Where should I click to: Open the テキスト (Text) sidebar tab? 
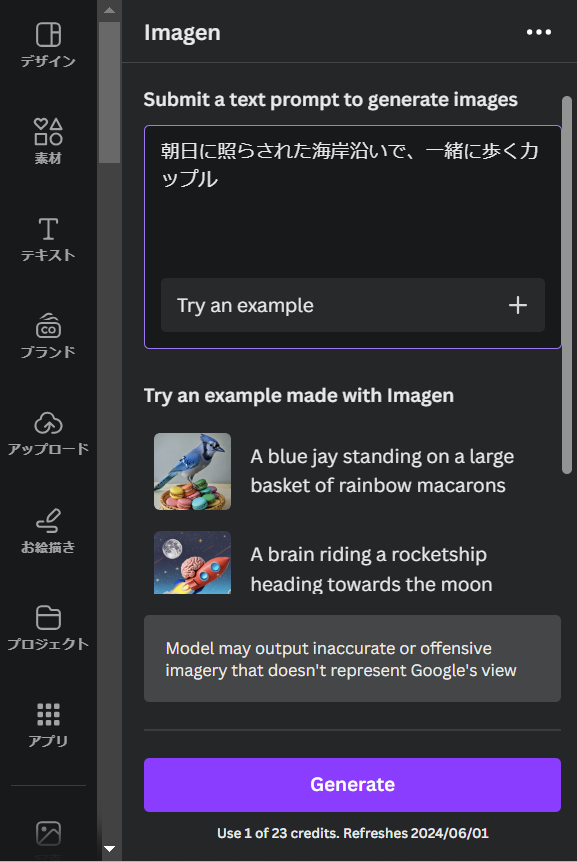[48, 239]
